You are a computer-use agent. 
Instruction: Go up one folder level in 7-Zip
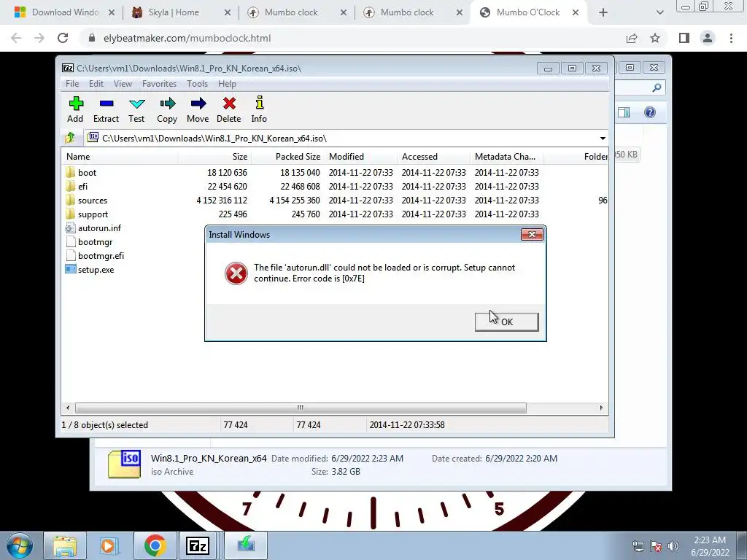(70, 138)
